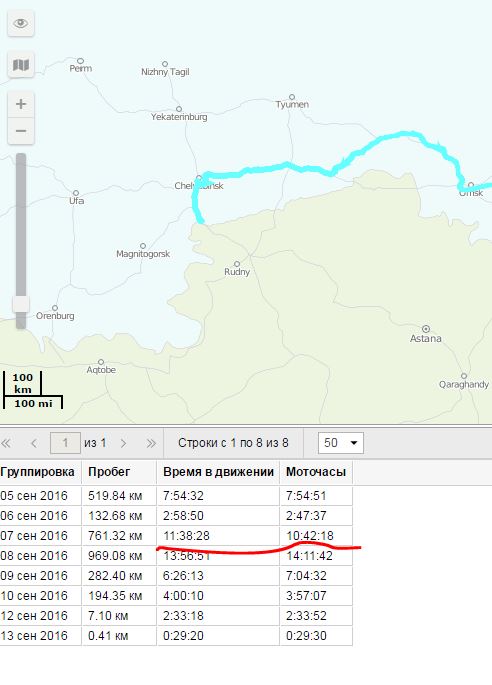Open the rows-per-page dropdown showing 50
Viewport: 492px width, 685px height.
click(x=341, y=443)
